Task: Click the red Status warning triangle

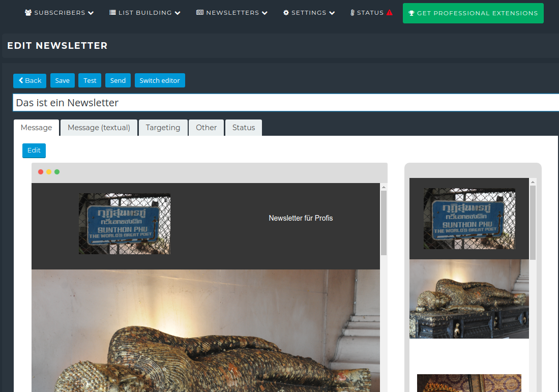Action: click(x=389, y=13)
